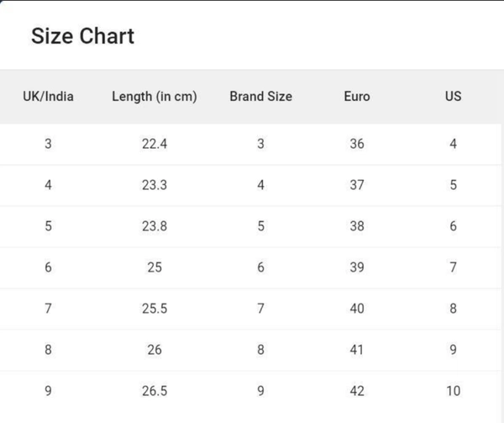Click the 22.4 length cell

(155, 144)
